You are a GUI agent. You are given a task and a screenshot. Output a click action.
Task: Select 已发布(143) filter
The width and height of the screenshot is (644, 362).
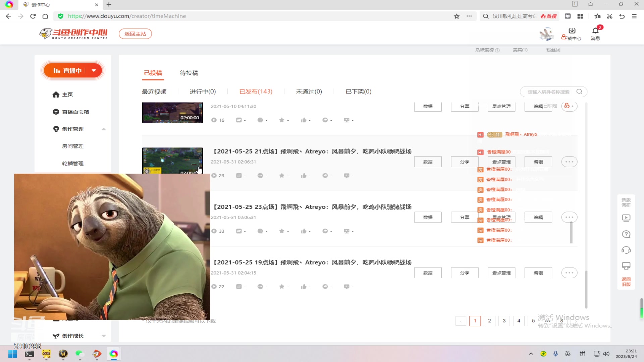click(x=256, y=92)
